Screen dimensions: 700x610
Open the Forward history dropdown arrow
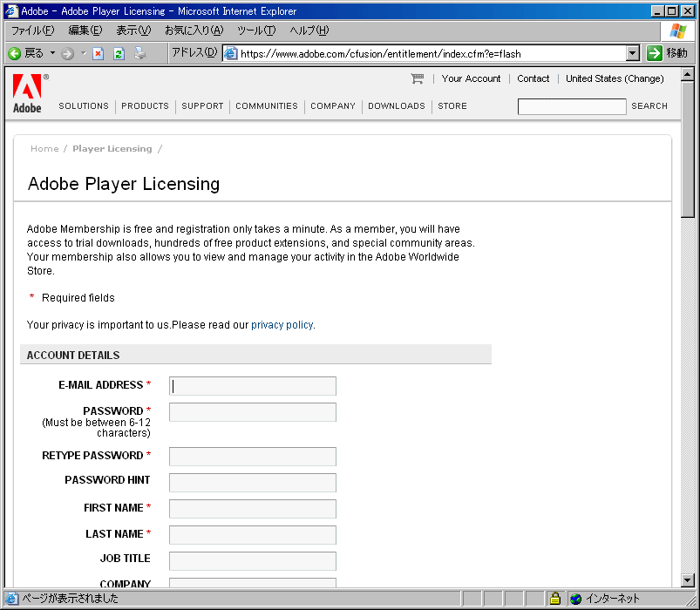tap(84, 53)
